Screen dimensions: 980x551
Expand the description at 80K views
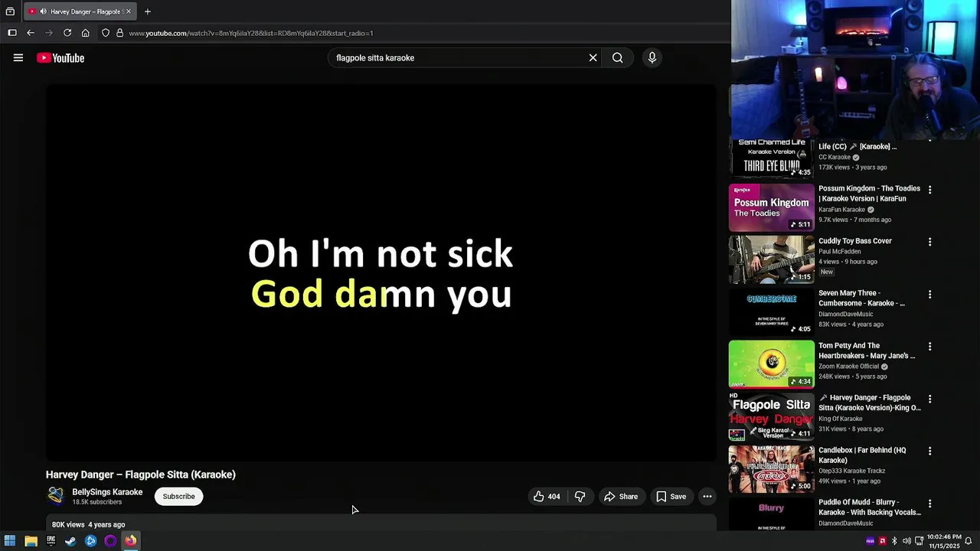pyautogui.click(x=381, y=524)
